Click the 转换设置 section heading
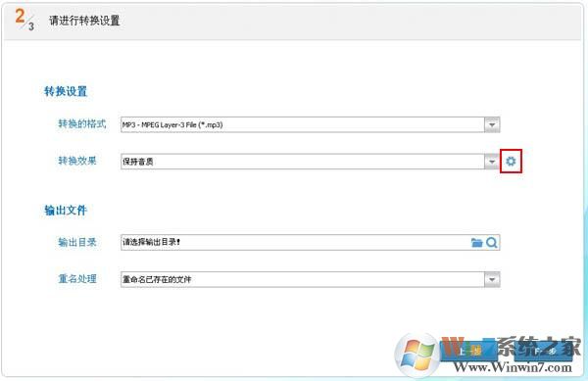The width and height of the screenshot is (588, 381). [x=66, y=91]
